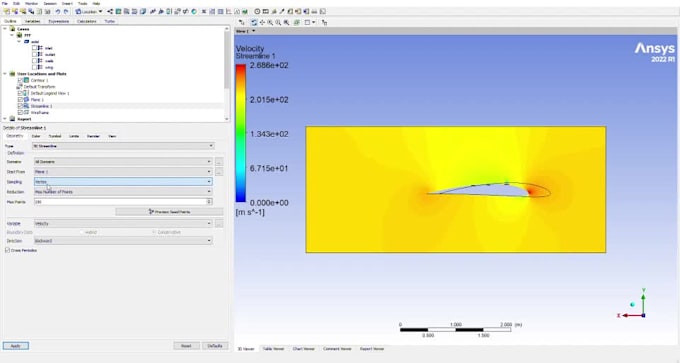Screen dimensions: 680x363
Task: Switch to the Variables tab
Action: (x=33, y=21)
